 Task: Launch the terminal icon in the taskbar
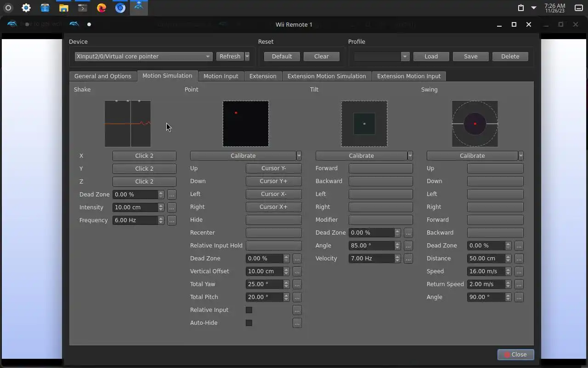82,8
